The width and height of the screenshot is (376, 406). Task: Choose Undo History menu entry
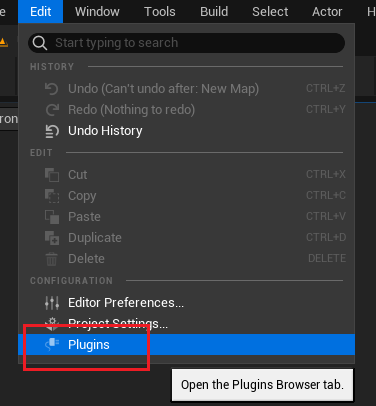tap(187, 131)
